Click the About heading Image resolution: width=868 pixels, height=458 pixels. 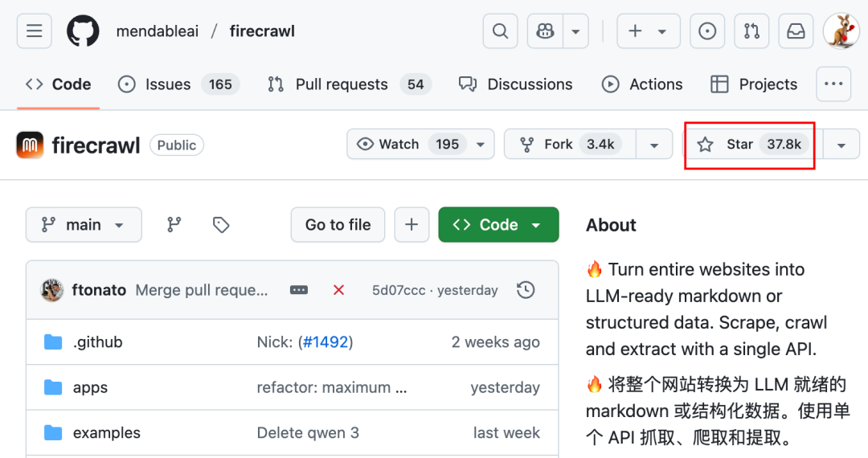click(x=611, y=225)
